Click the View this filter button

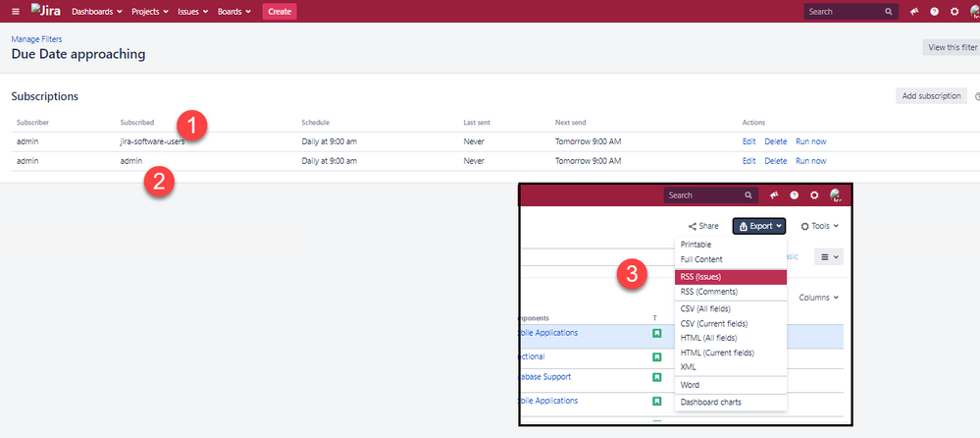pos(952,47)
